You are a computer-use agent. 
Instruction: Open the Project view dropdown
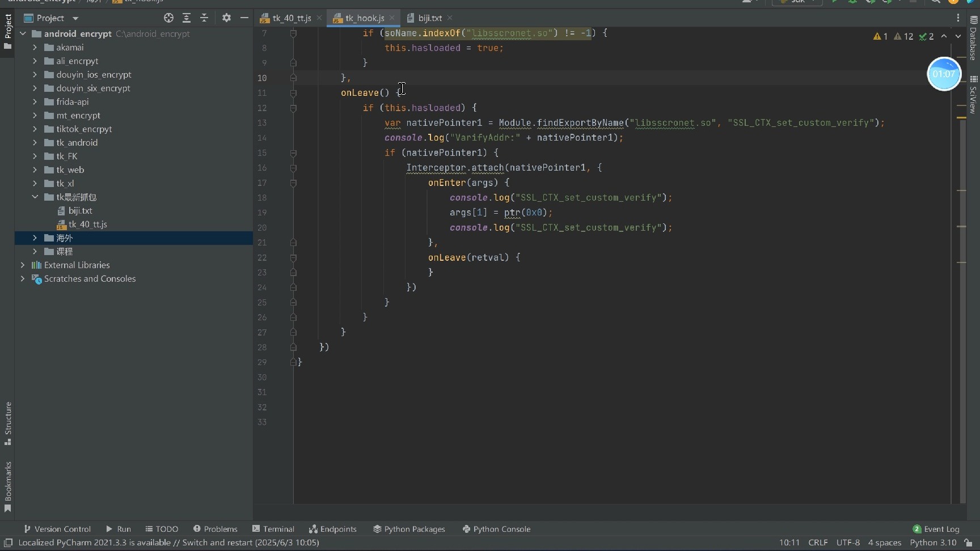tap(75, 18)
